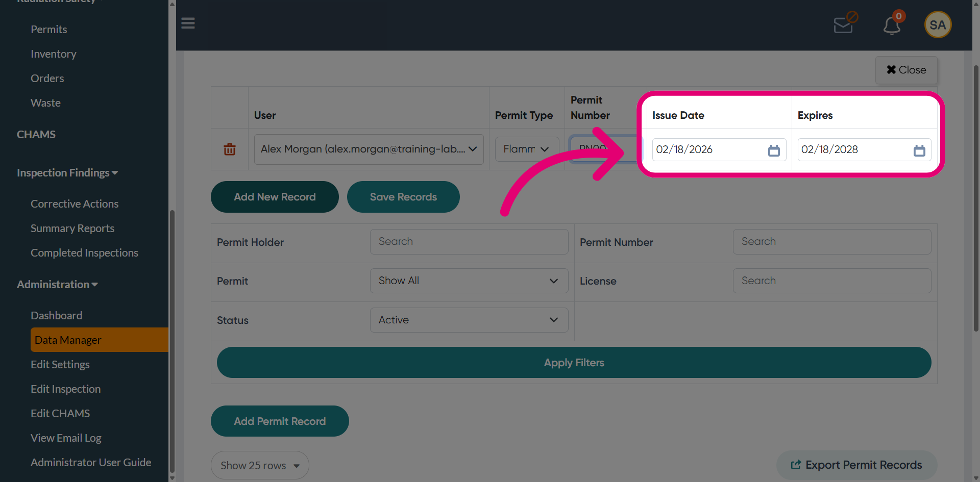Click Add Permit Record button
The width and height of the screenshot is (980, 482).
pos(280,421)
